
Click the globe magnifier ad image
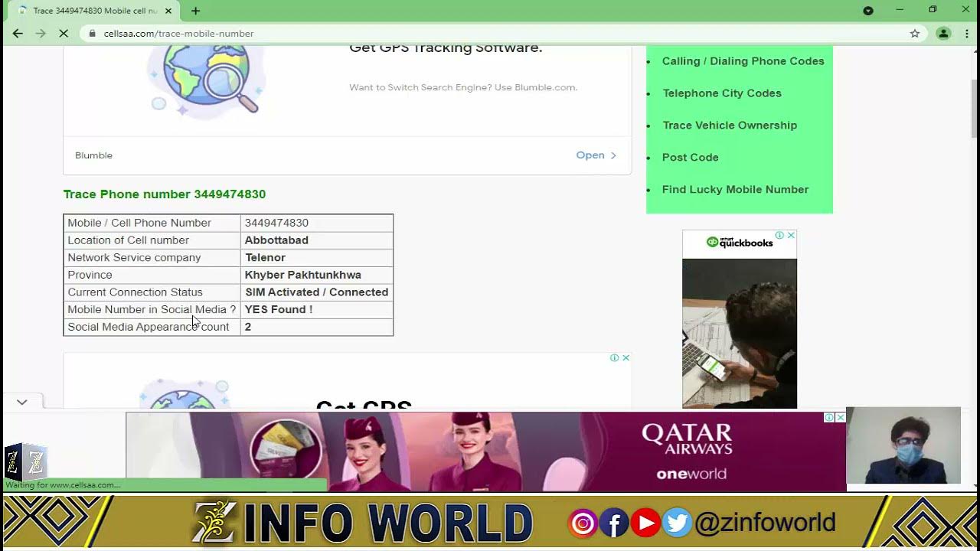[x=205, y=80]
